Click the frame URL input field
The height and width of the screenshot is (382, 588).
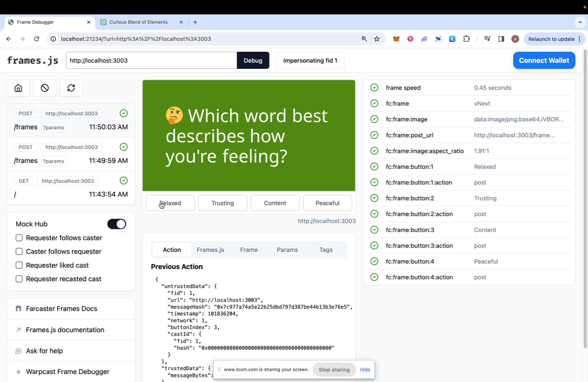point(151,60)
